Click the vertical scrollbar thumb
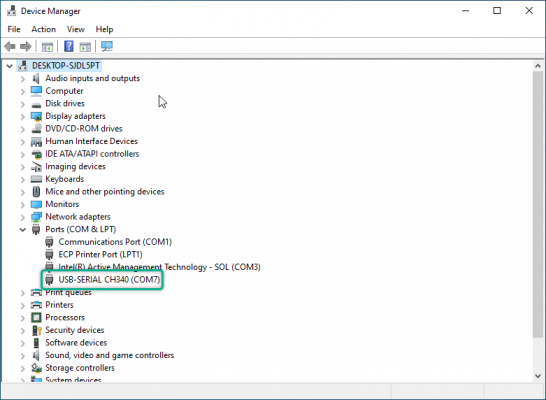This screenshot has height=400, width=546. click(538, 204)
